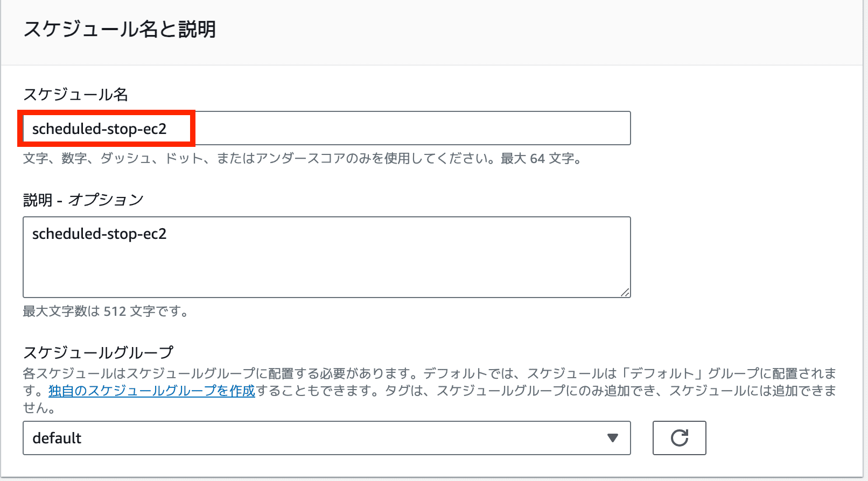Image resolution: width=868 pixels, height=481 pixels.
Task: Focus the 説明 - オプション textarea
Action: point(326,257)
